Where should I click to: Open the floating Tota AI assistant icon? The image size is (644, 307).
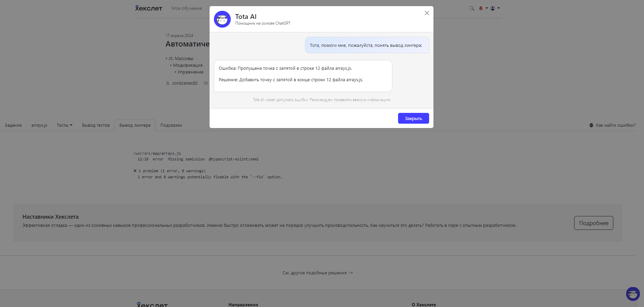[633, 294]
